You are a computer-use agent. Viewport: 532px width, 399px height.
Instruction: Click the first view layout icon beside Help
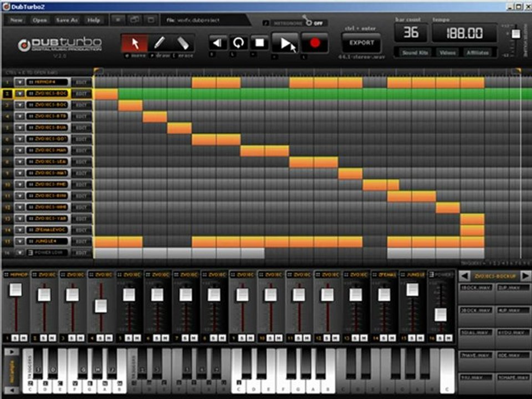coord(117,20)
